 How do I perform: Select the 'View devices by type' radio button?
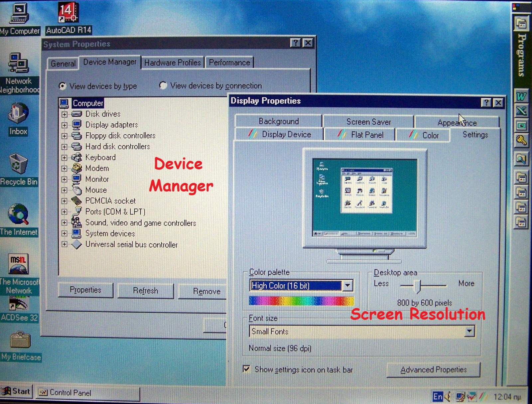coord(62,86)
